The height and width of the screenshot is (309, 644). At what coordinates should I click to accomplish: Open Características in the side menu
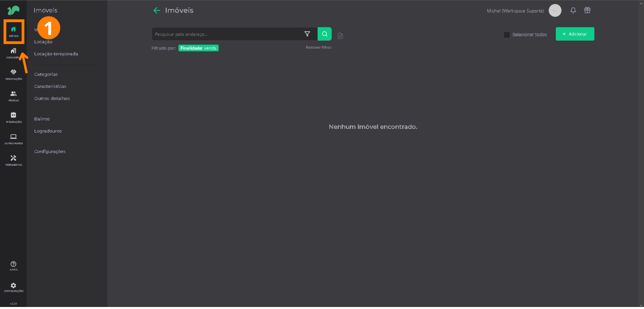(50, 87)
